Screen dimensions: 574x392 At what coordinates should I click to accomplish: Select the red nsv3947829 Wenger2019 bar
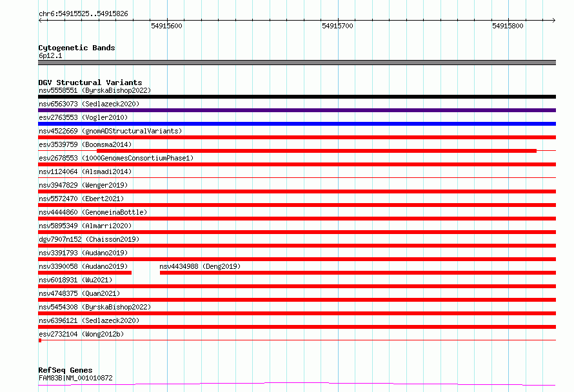297,191
